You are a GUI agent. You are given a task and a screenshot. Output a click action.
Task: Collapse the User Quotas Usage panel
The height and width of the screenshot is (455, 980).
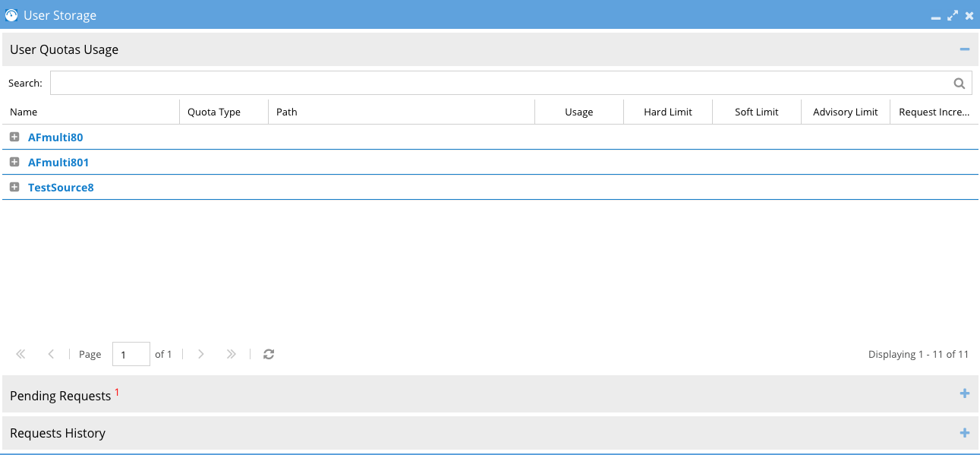pos(965,49)
